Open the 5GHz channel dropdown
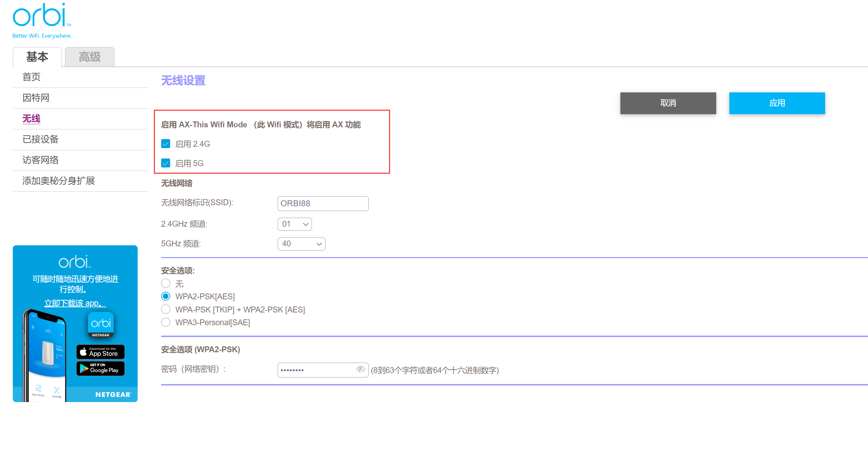Screen dimensions: 868x473 coord(301,244)
